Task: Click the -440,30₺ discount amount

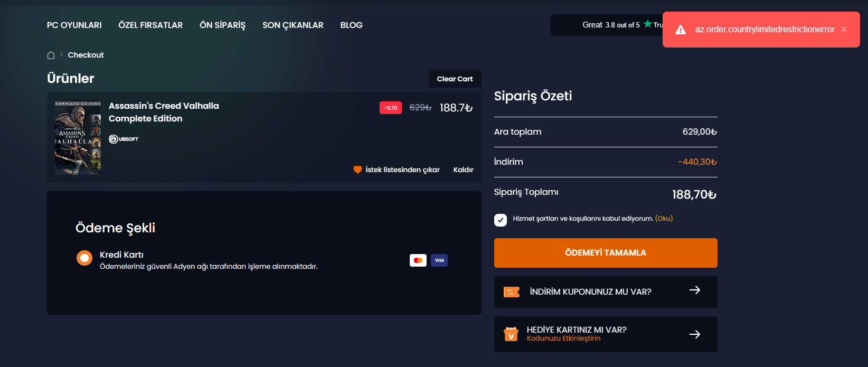Action: [697, 162]
